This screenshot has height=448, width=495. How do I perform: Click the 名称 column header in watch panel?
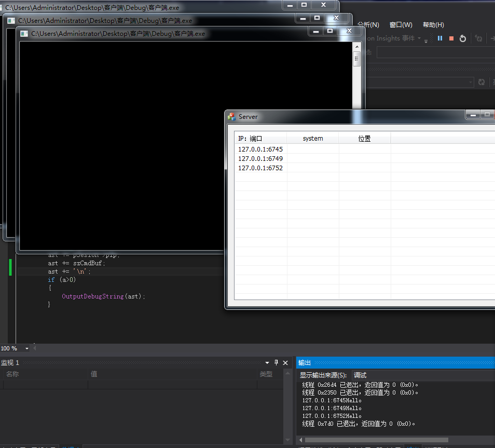(46, 374)
